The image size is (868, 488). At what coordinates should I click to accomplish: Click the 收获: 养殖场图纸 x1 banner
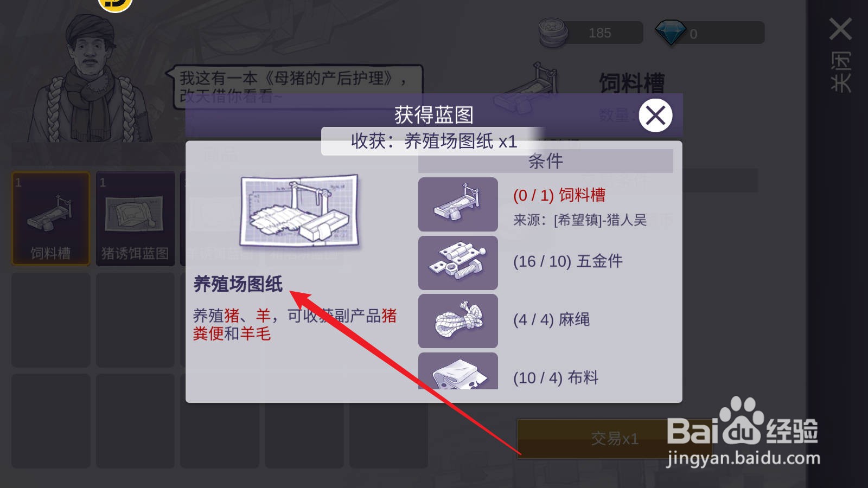(433, 141)
